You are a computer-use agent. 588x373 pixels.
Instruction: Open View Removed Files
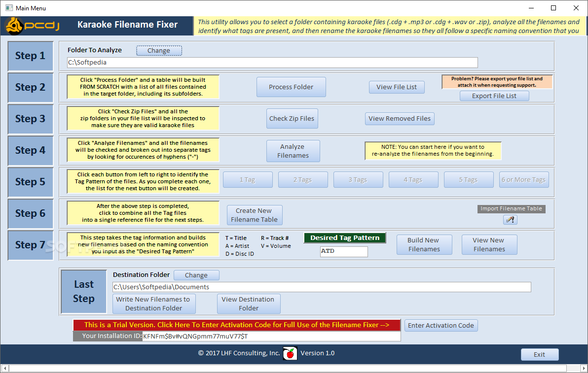pos(400,118)
